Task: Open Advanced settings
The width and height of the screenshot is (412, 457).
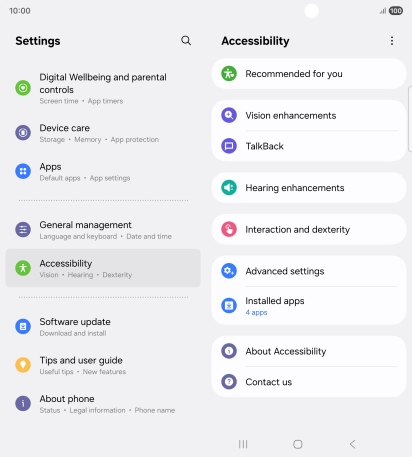Action: [x=309, y=271]
